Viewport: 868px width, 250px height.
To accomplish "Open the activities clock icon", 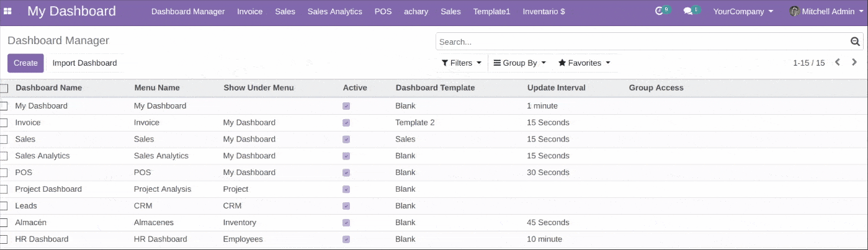I will [x=660, y=11].
